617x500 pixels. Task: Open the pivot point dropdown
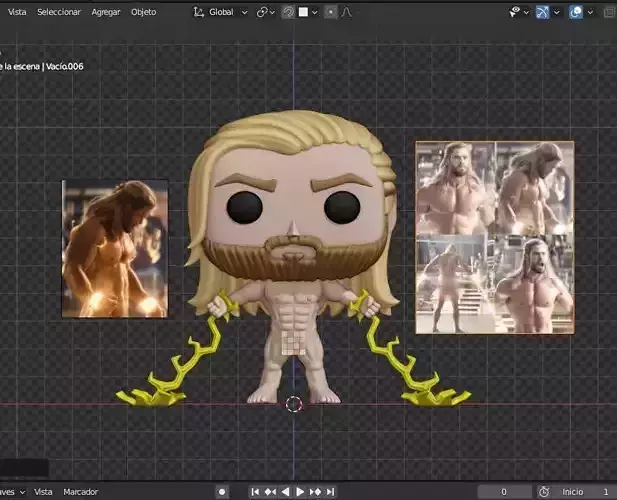(266, 12)
